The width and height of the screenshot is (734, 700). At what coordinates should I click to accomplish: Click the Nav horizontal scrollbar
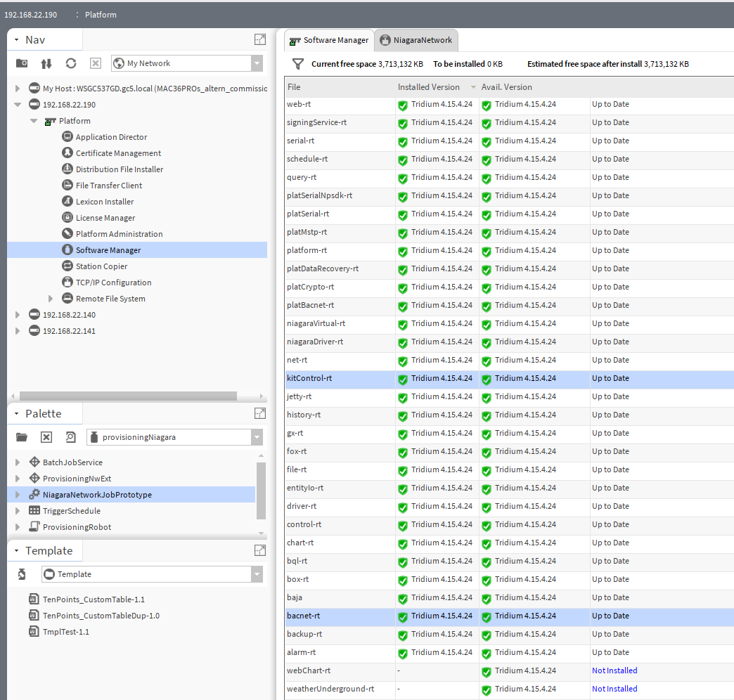(128, 396)
